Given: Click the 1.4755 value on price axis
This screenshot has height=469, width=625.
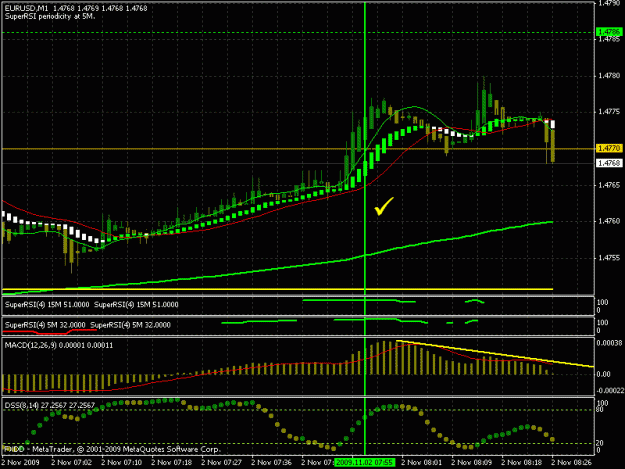Looking at the screenshot, I should [609, 258].
